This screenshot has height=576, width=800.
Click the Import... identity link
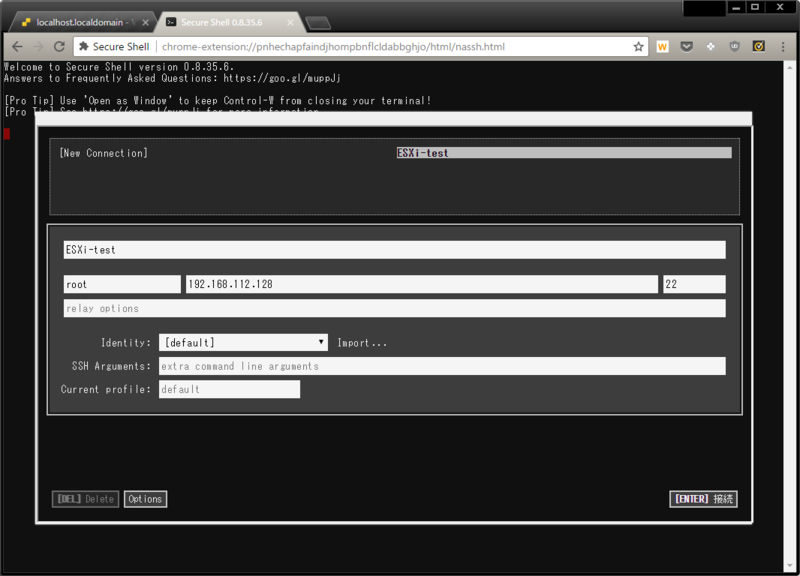click(x=362, y=343)
